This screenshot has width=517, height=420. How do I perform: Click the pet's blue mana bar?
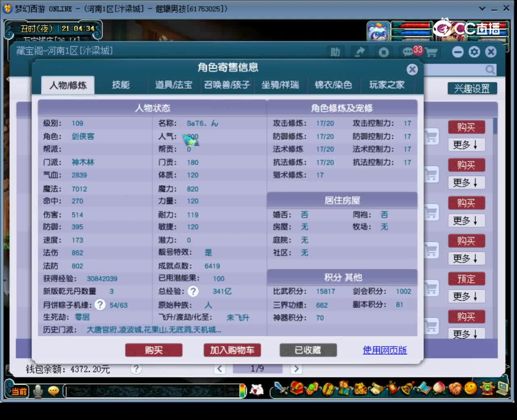click(x=412, y=33)
